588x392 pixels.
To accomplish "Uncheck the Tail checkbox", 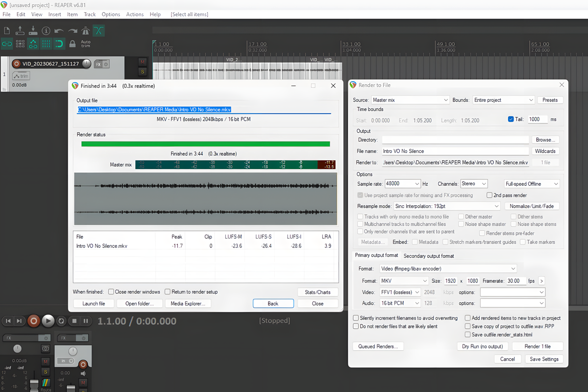I will tap(511, 119).
